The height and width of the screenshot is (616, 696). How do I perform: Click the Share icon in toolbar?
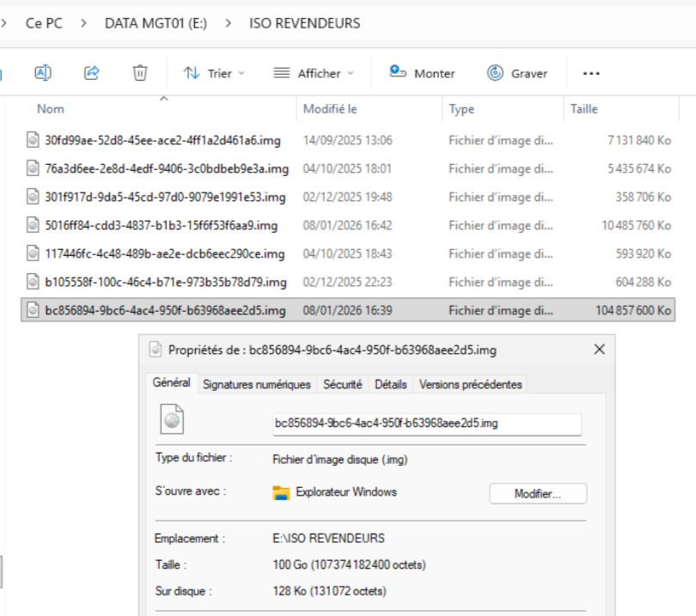[91, 73]
